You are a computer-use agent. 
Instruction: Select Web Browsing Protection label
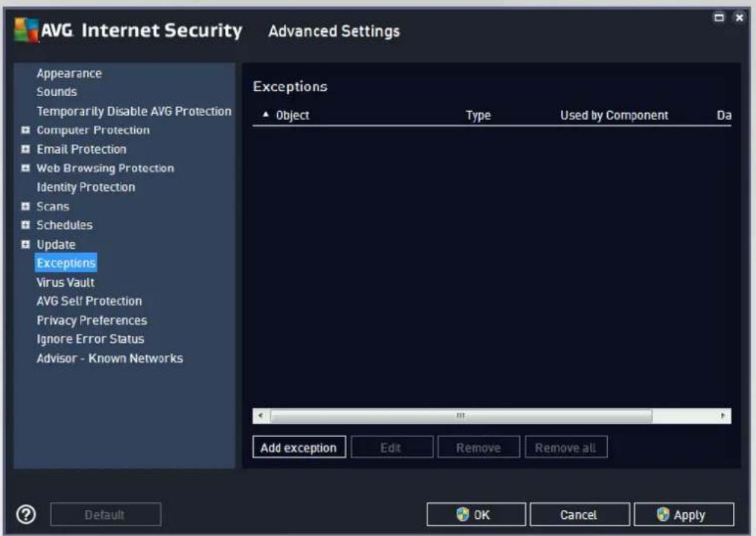[105, 168]
